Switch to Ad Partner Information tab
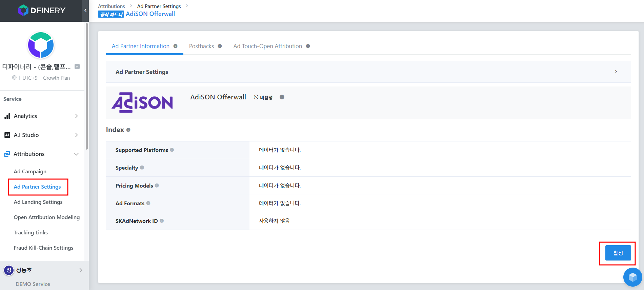The width and height of the screenshot is (644, 290). point(141,46)
